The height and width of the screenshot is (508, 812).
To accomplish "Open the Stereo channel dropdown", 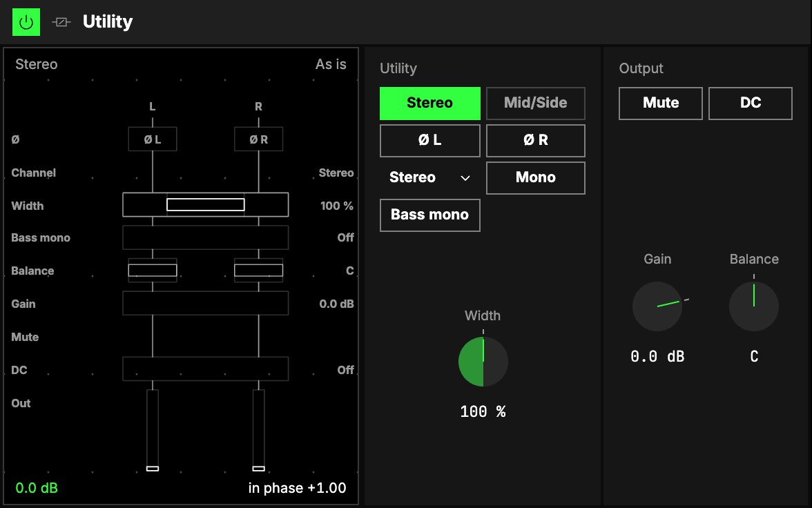I will (x=429, y=177).
